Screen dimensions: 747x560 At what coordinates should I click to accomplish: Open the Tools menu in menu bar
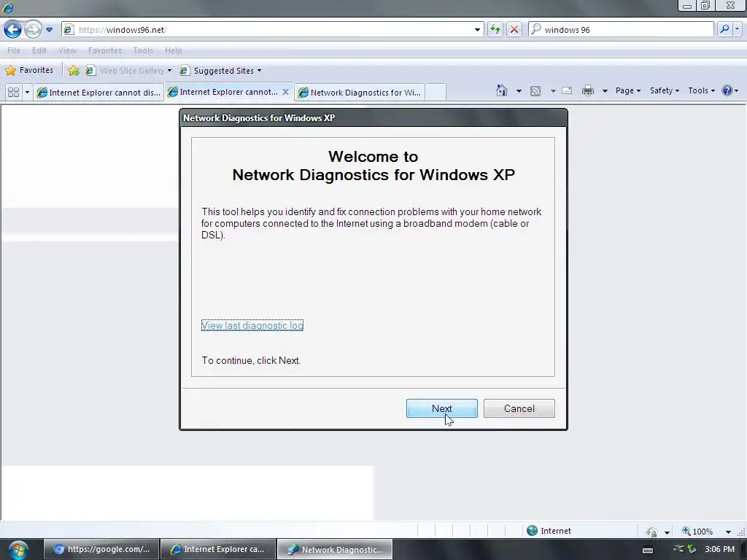(x=143, y=50)
